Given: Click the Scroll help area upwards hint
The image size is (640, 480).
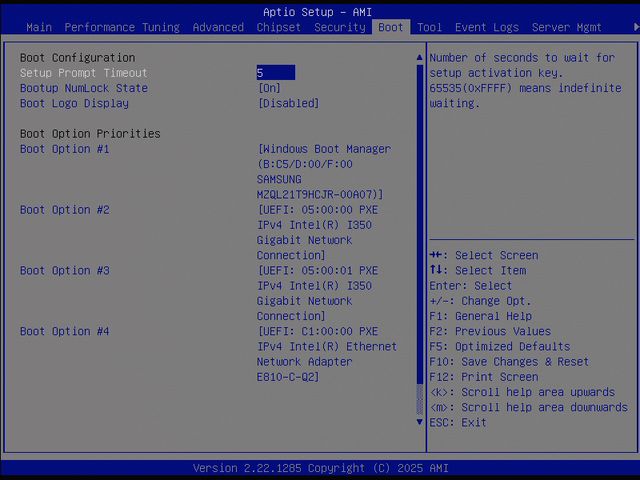Looking at the screenshot, I should [522, 392].
